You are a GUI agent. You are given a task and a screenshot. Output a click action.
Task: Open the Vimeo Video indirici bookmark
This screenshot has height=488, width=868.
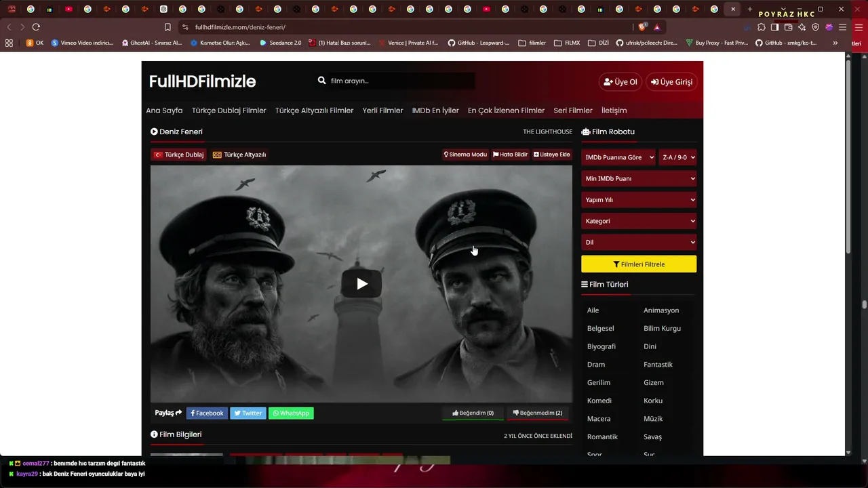82,43
